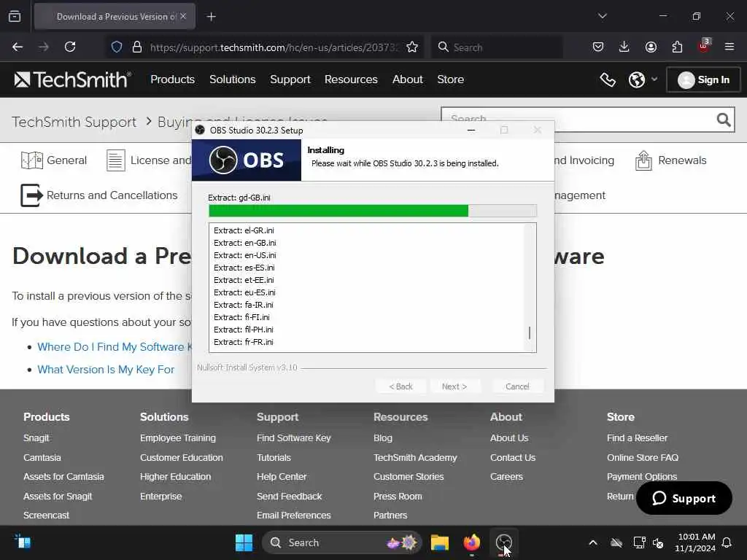Click the Firefox forward arrow

coord(44,47)
